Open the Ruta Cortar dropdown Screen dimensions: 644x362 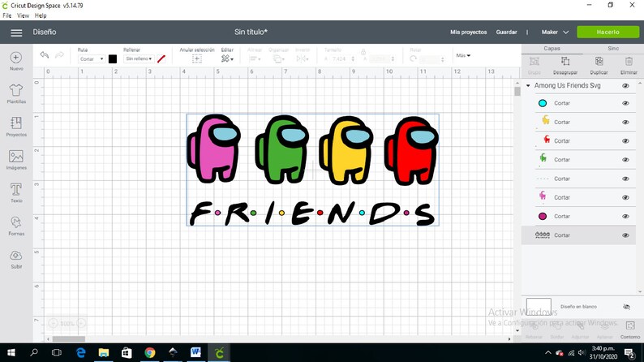click(91, 59)
